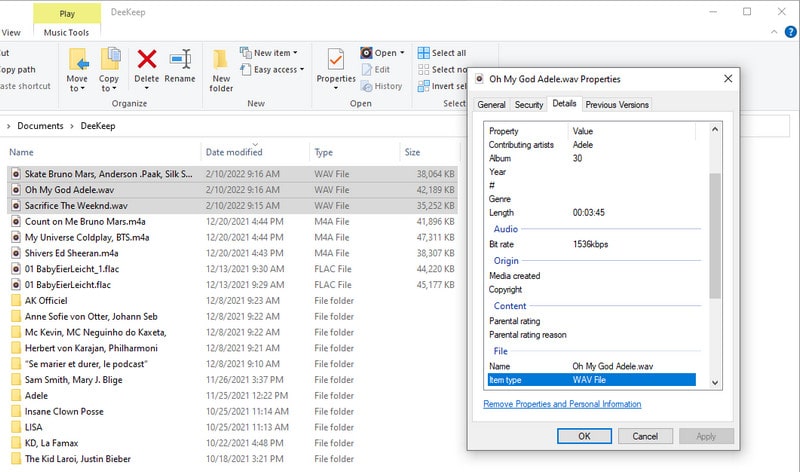Click the History icon in ribbon
The image size is (800, 472).
pyautogui.click(x=366, y=86)
